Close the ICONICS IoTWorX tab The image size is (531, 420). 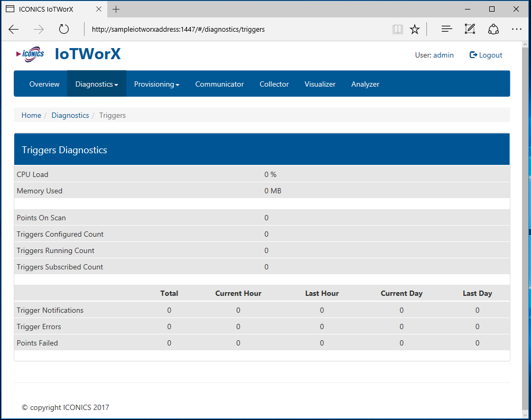[99, 9]
